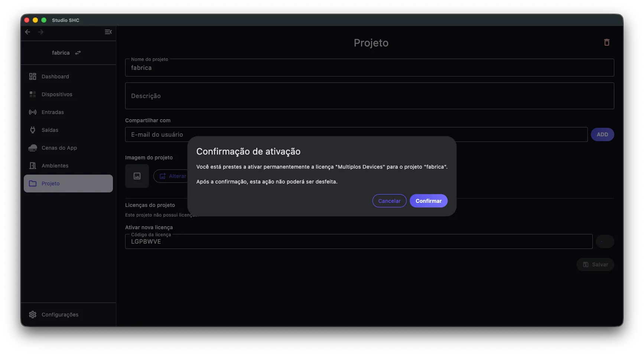Open the Dashboard menu item
Screen dimensions: 644x354
click(x=68, y=77)
